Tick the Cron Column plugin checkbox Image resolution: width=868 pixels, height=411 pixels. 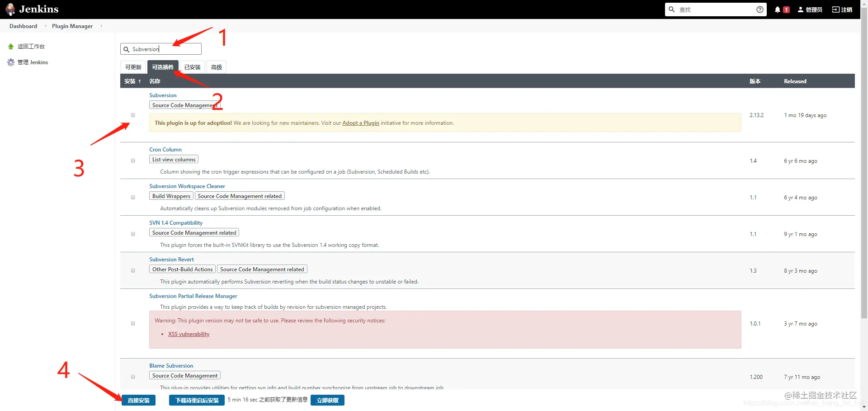point(133,161)
